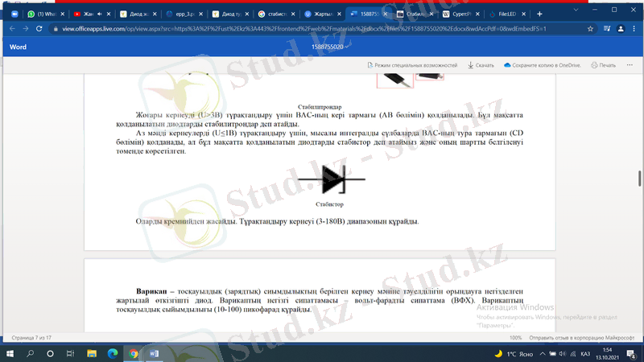644x362 pixels.
Task: Open Microsoft Word from taskbar
Action: click(154, 353)
